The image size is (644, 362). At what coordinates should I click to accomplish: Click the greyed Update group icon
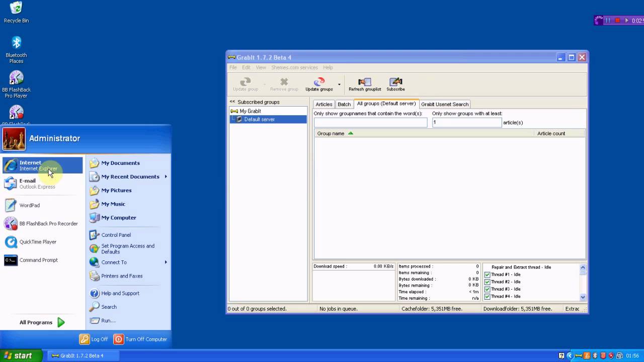tap(245, 84)
